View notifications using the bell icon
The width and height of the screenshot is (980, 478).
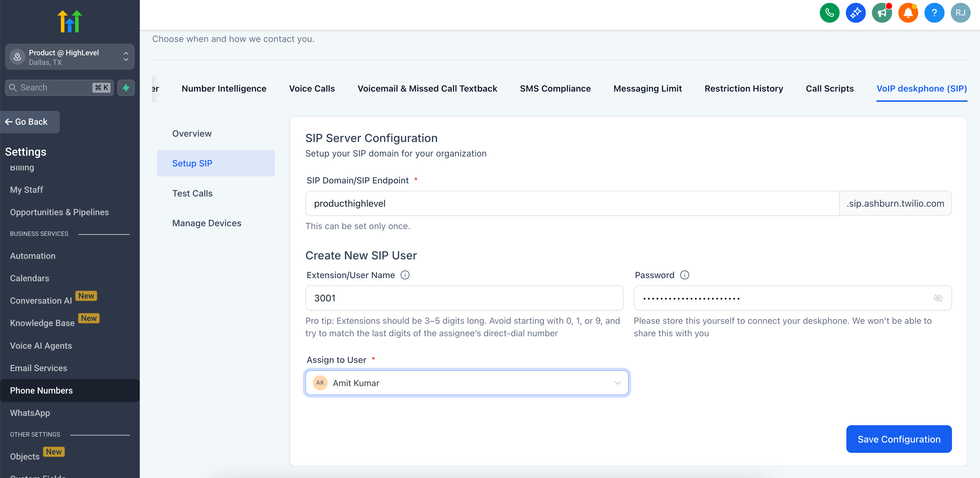pos(908,12)
